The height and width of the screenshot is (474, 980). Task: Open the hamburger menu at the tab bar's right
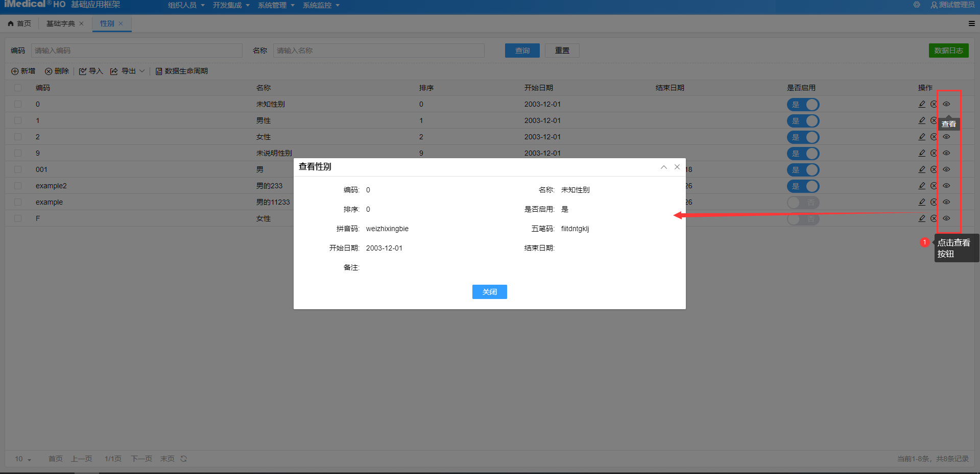[971, 23]
